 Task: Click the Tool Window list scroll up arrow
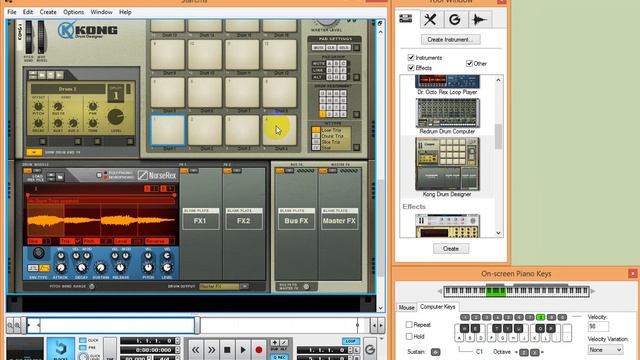tap(498, 80)
